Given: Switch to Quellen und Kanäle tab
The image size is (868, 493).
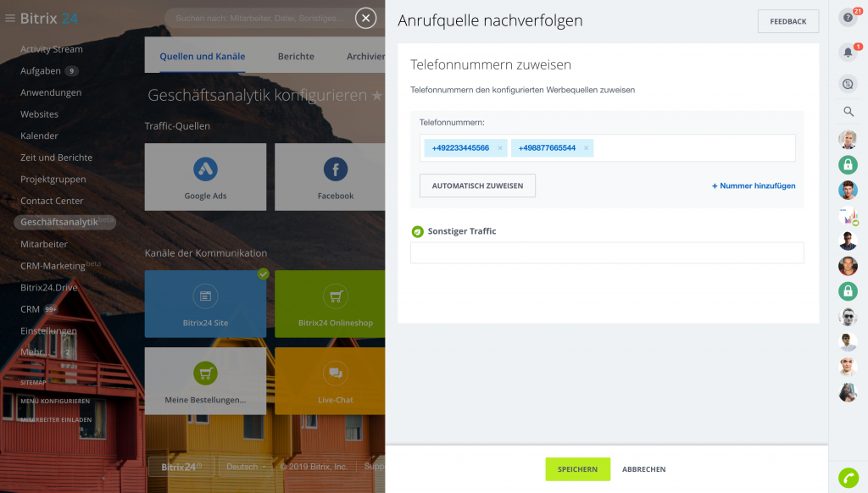Looking at the screenshot, I should pos(202,57).
